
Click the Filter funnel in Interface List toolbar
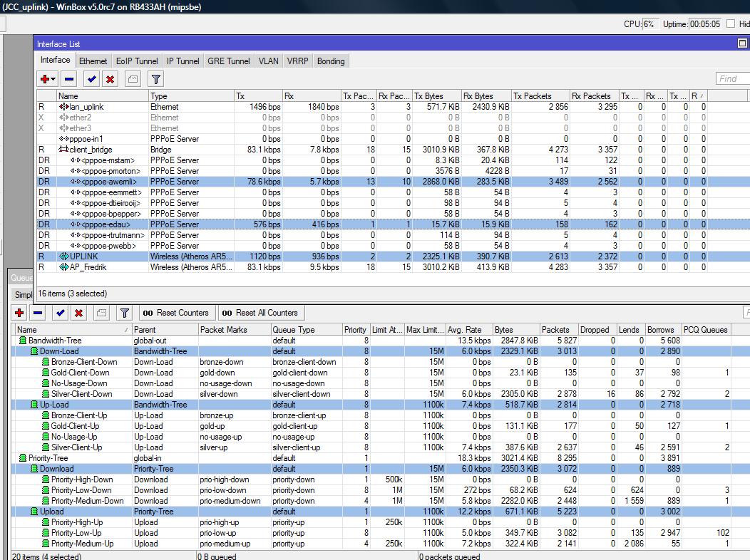156,79
